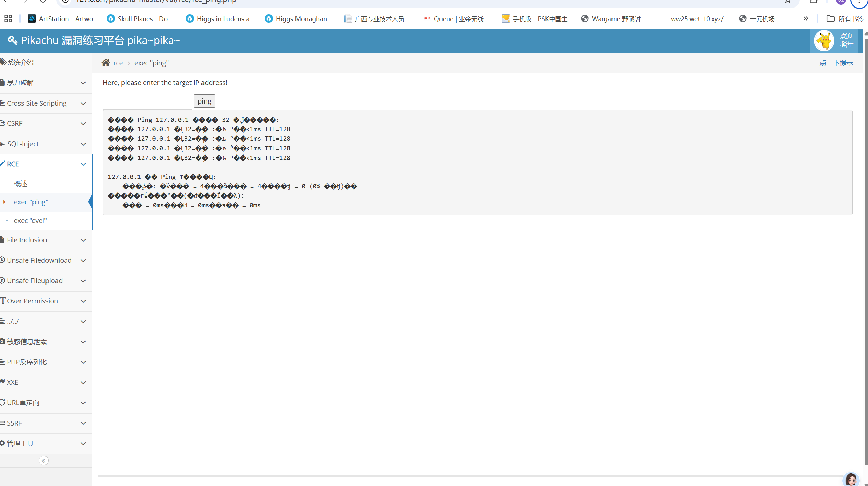Click the Pikachu platform key logo icon
This screenshot has height=486, width=868.
pyautogui.click(x=12, y=40)
